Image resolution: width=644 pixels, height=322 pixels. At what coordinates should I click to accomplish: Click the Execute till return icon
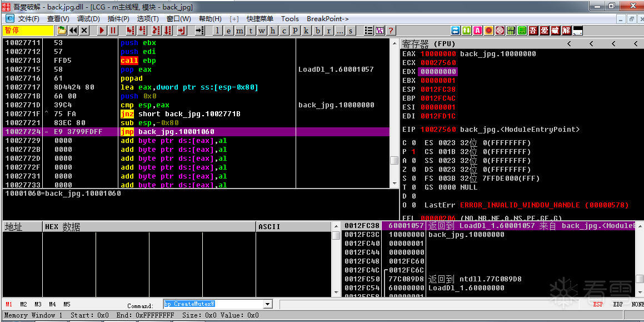coord(182,31)
